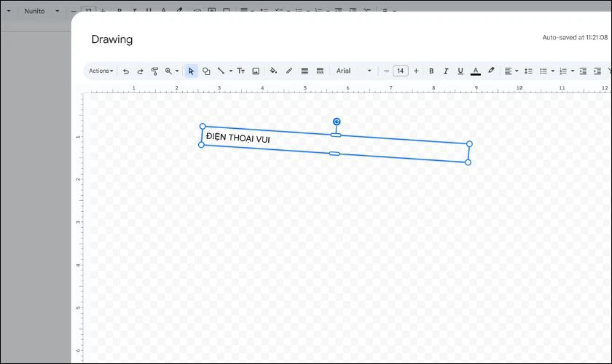Screen dimensions: 612x364
Task: Open the Nunito font dropdown in Docs
Action: pyautogui.click(x=41, y=11)
